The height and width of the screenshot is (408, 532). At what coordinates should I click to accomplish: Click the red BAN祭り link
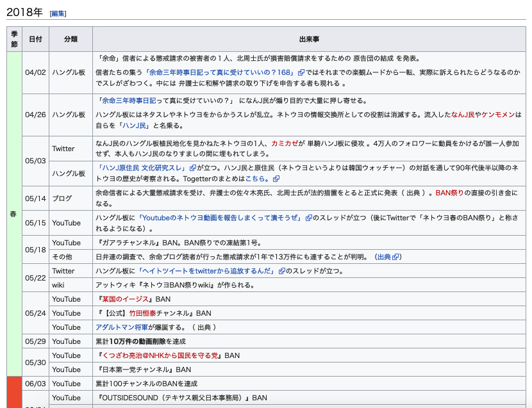click(449, 193)
